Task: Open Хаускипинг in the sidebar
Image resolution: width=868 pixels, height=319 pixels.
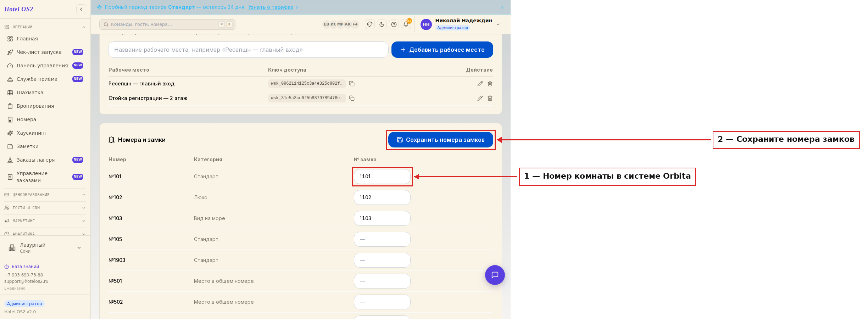Action: (x=32, y=133)
